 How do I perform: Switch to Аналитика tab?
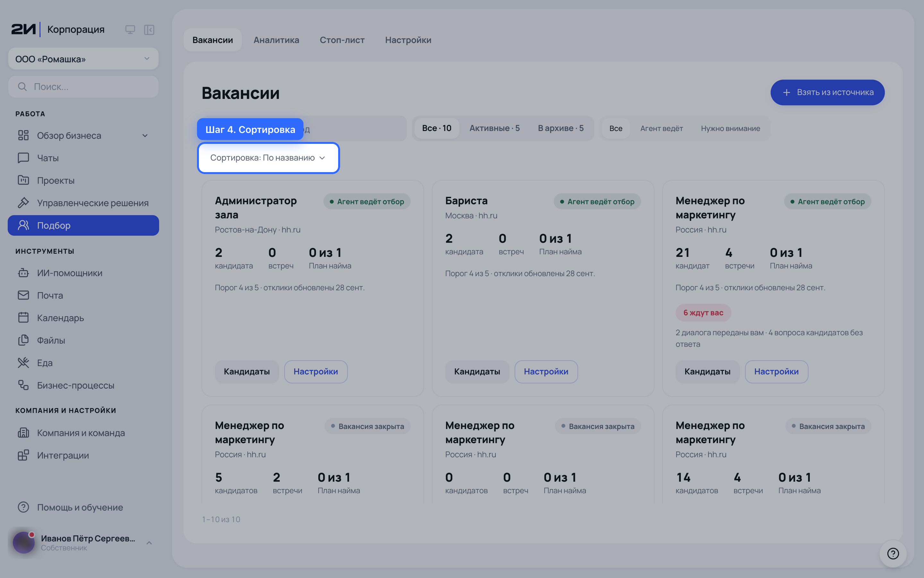(276, 40)
